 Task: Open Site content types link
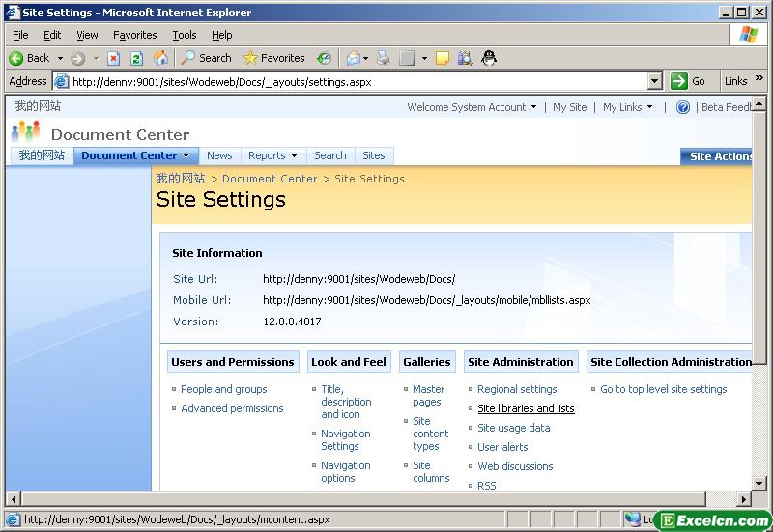click(x=430, y=434)
